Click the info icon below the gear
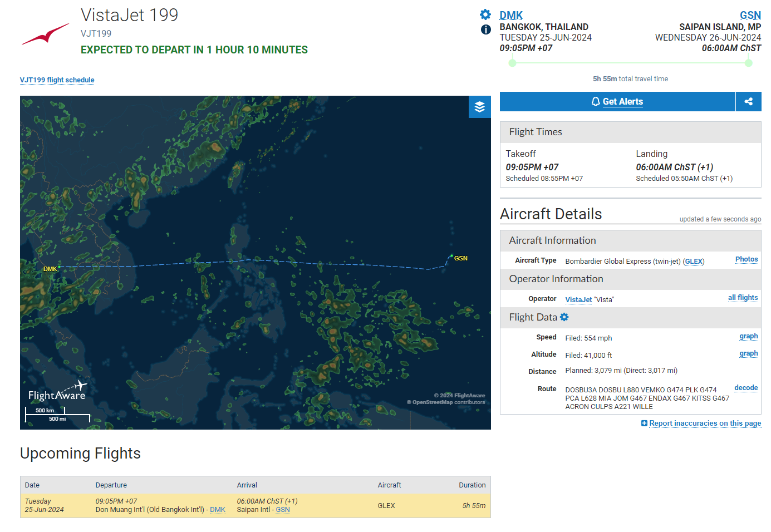 pyautogui.click(x=486, y=29)
